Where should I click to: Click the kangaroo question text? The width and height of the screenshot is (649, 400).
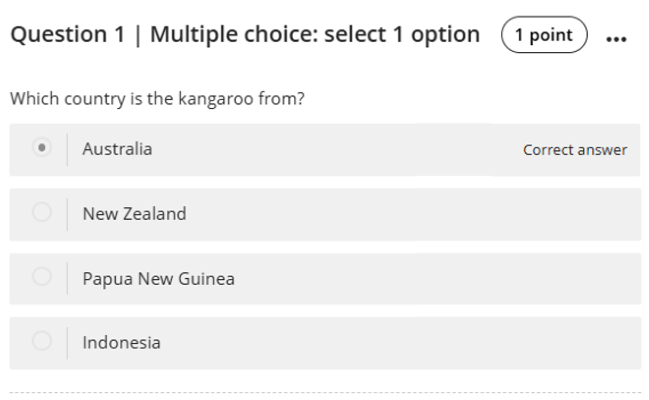pos(157,100)
